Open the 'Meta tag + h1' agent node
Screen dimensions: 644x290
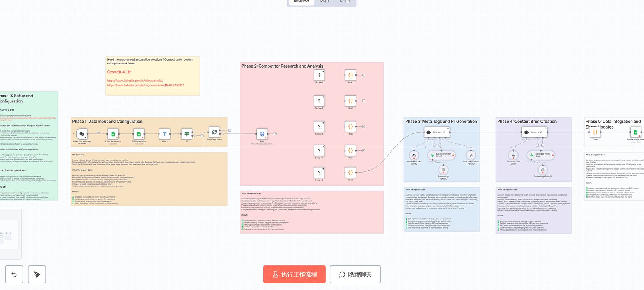click(x=437, y=132)
